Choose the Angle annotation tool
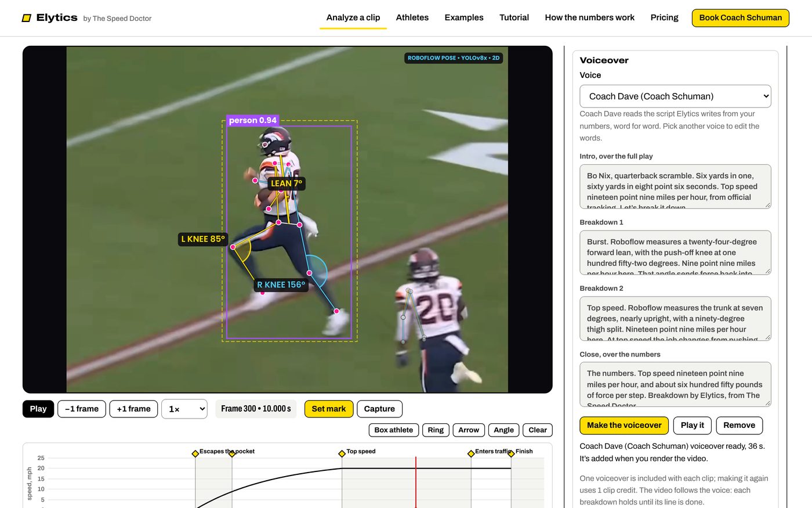The height and width of the screenshot is (508, 812). [x=503, y=430]
